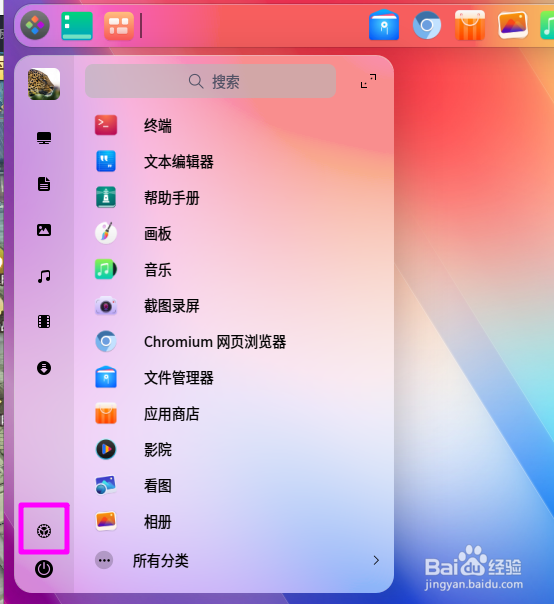Click the 所有分类 ellipsis icon
554x604 pixels.
click(104, 560)
